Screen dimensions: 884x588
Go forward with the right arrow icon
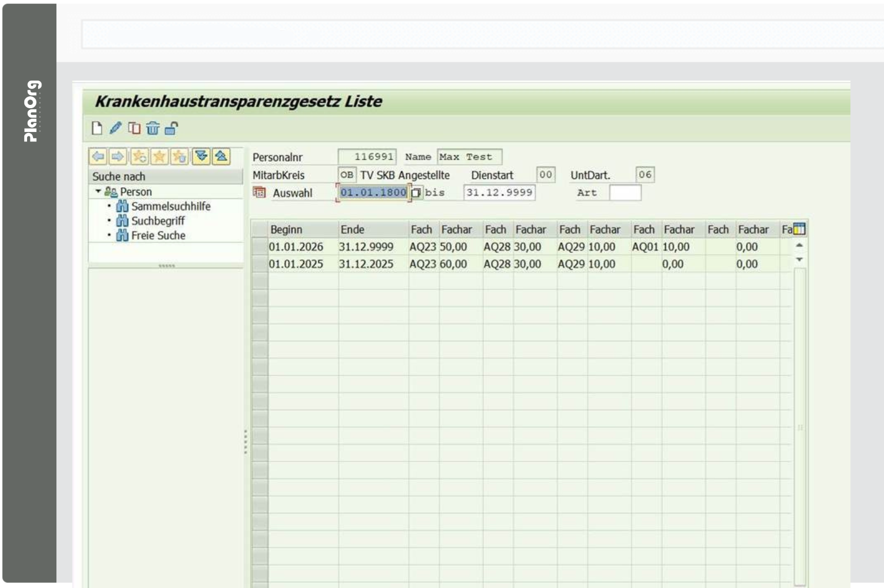(x=118, y=157)
